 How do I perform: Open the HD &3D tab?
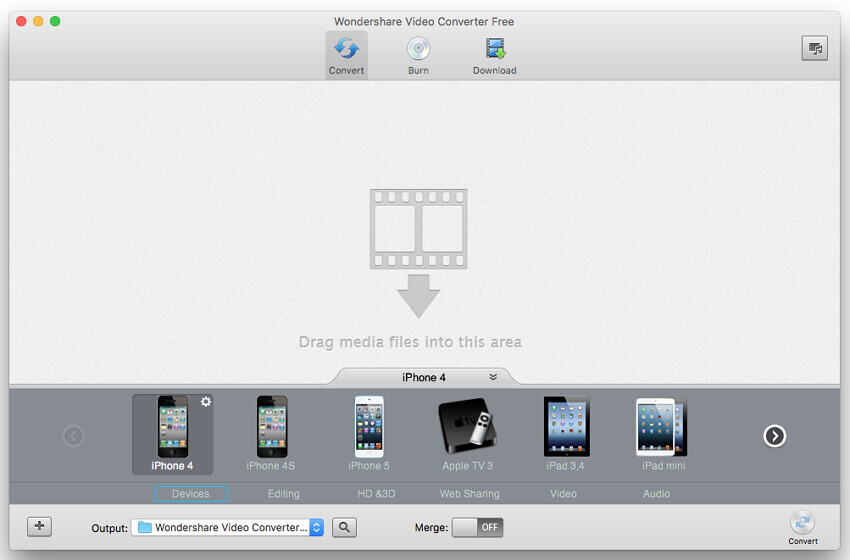(376, 494)
